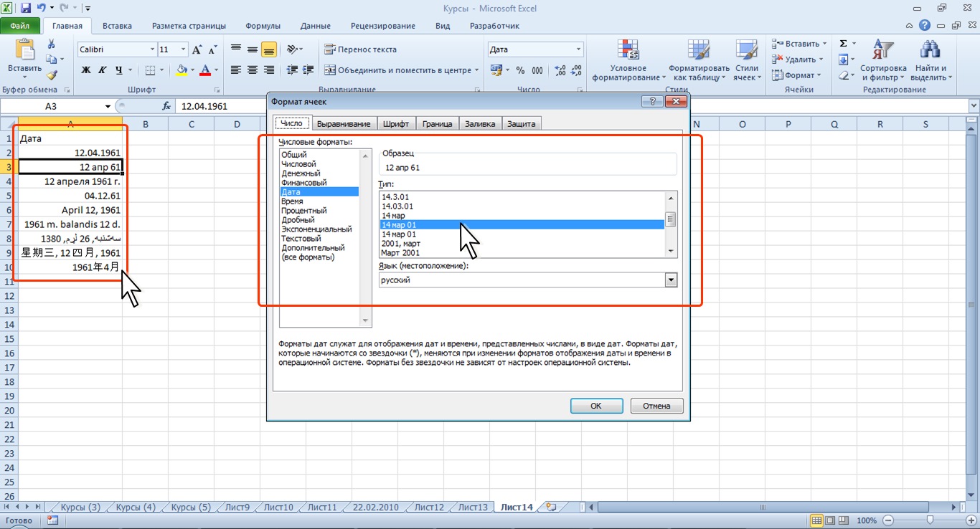Switch to Вид ribbon tab
Viewport: 980px width, 529px height.
click(443, 26)
